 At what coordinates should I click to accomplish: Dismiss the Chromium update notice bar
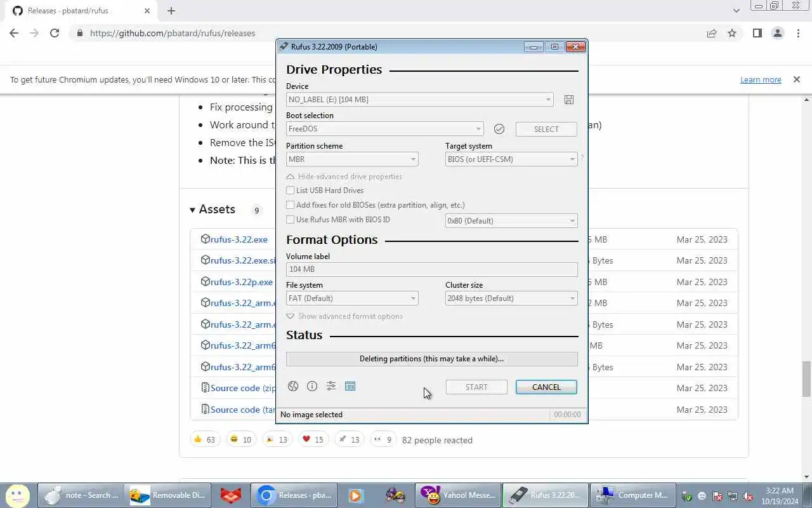pos(796,79)
